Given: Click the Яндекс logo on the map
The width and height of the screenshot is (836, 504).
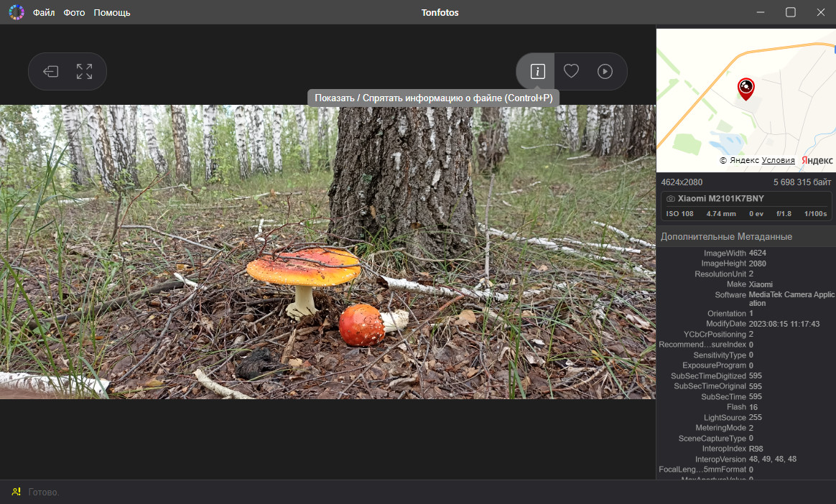Looking at the screenshot, I should click(x=817, y=160).
